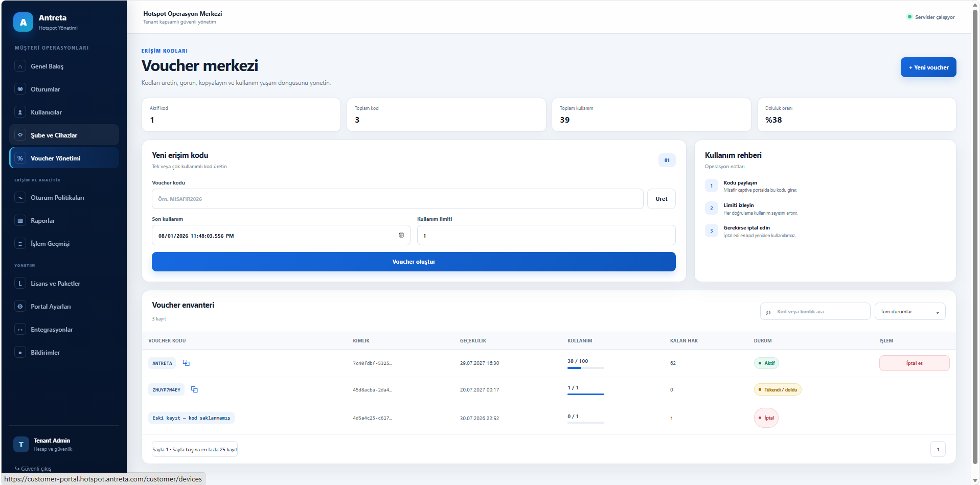Click the ANTRETA usage progress bar
980x485 pixels.
click(586, 368)
